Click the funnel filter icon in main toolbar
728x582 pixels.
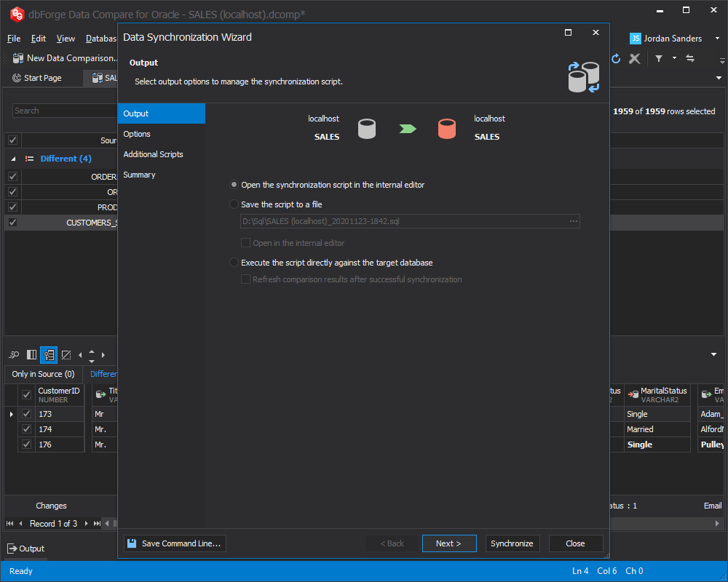tap(659, 58)
